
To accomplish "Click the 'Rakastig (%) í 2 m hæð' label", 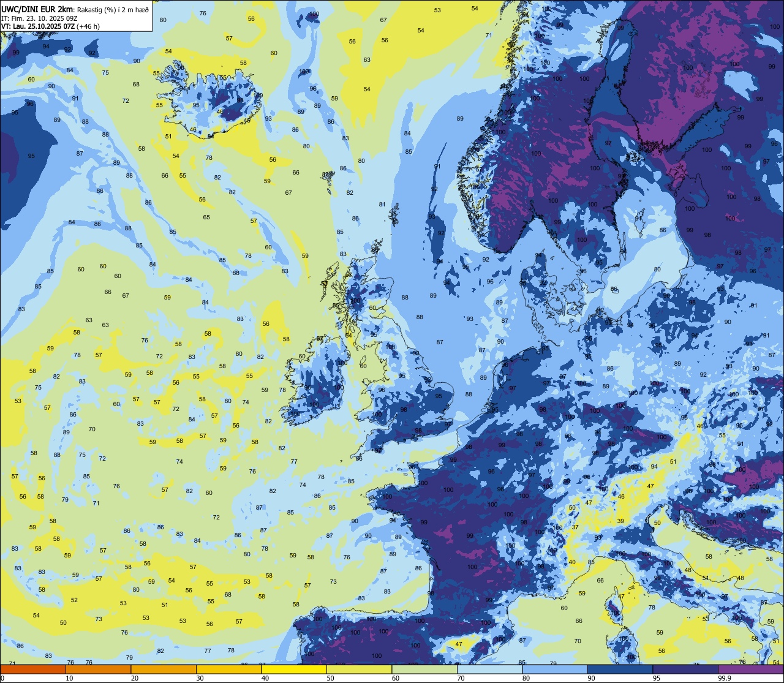I will [x=113, y=9].
